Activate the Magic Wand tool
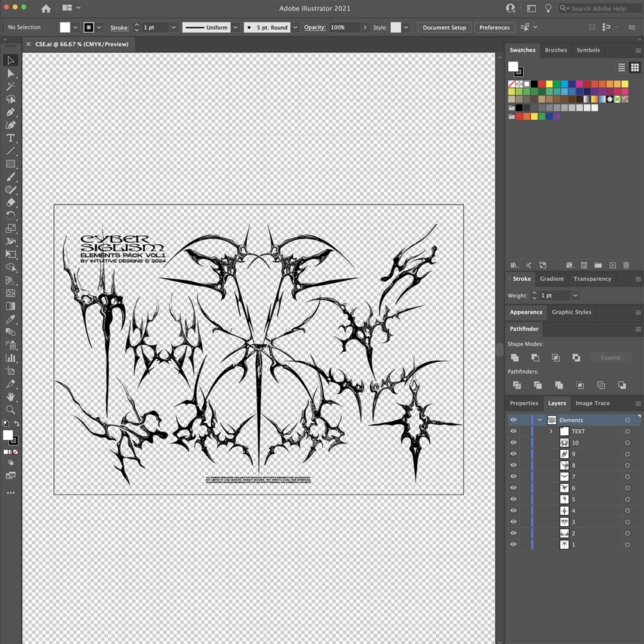 coord(11,87)
